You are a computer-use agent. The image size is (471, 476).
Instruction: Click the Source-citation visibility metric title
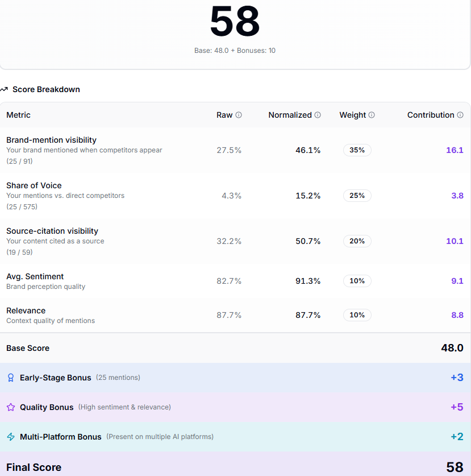[52, 231]
